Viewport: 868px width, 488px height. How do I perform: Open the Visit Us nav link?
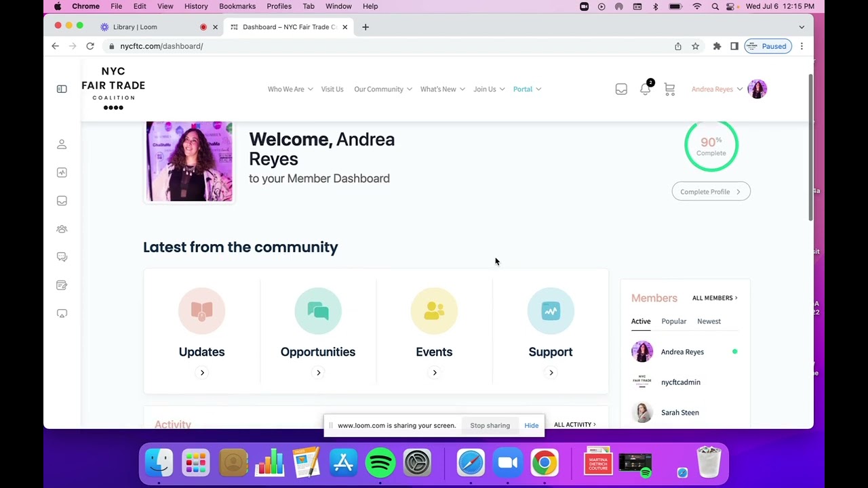[332, 89]
